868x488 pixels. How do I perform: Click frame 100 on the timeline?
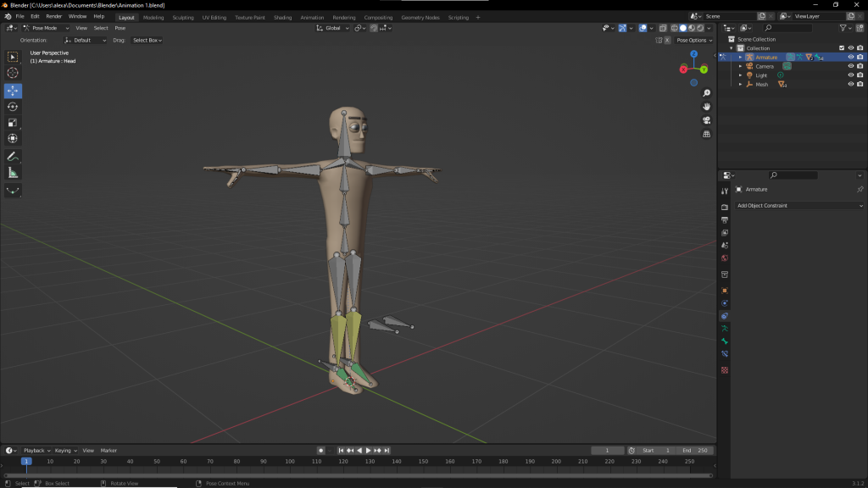(290, 462)
